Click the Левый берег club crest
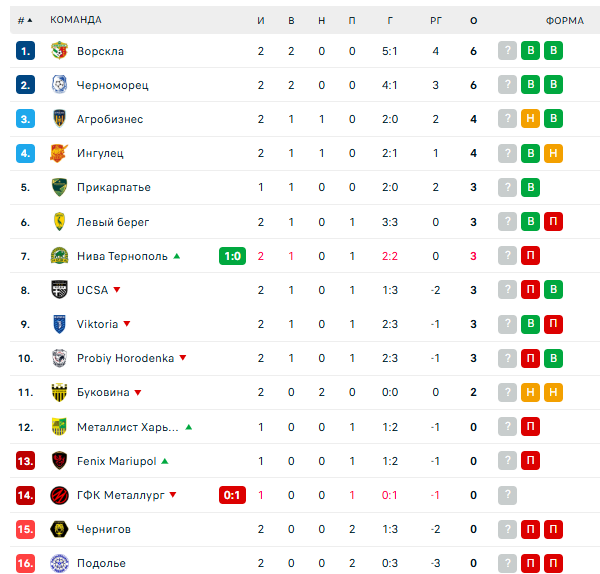 (58, 222)
